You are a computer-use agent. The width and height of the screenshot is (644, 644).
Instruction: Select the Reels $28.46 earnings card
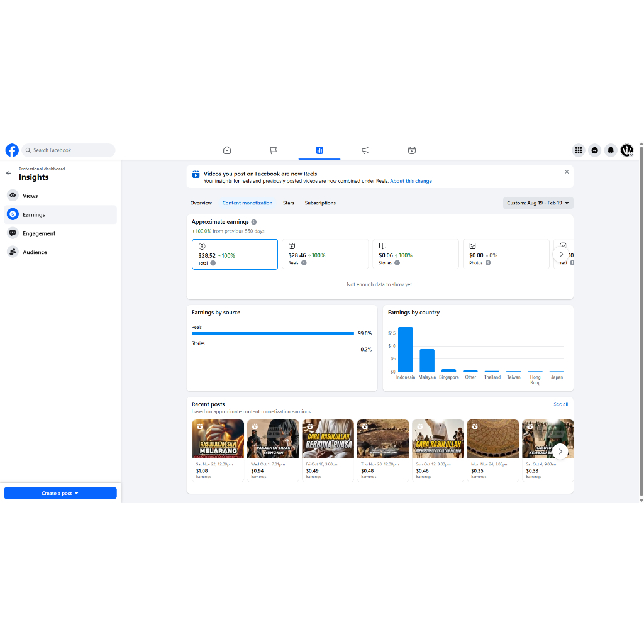coord(325,254)
